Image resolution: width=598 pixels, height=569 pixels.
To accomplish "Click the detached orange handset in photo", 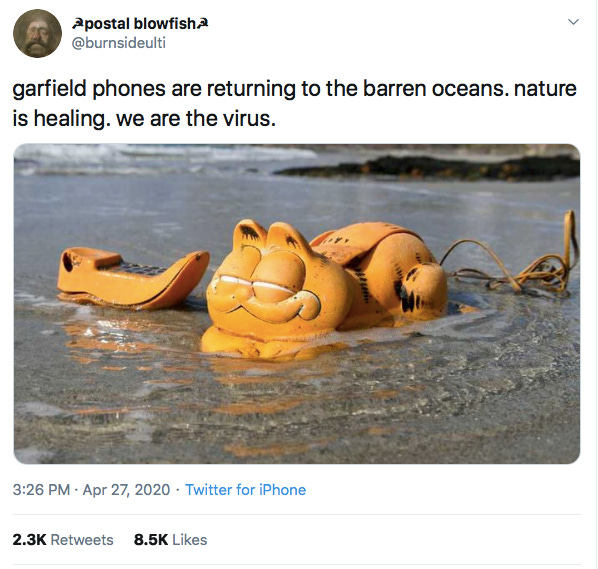I will tap(133, 277).
